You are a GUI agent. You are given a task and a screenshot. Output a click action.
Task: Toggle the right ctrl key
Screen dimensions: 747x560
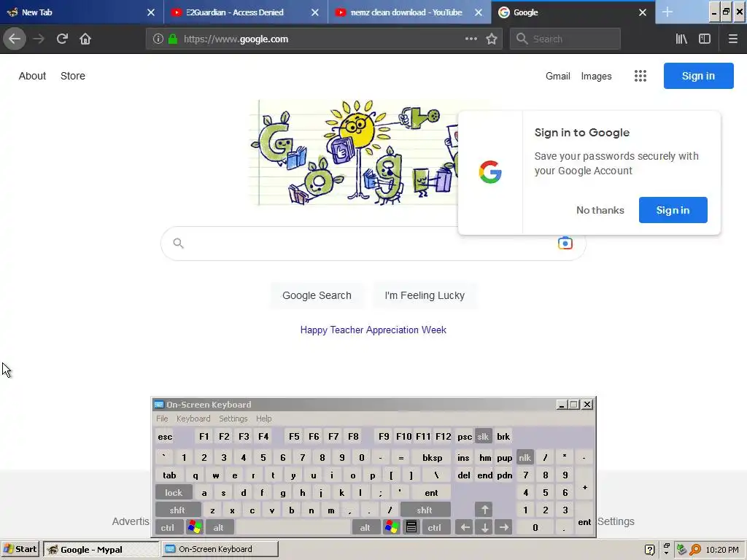[435, 527]
